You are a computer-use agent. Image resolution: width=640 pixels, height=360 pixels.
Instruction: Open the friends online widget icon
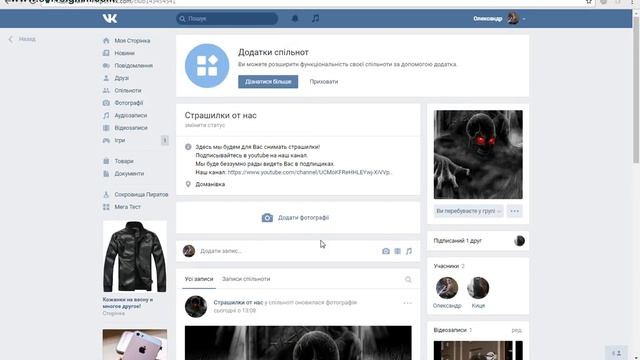click(x=616, y=353)
